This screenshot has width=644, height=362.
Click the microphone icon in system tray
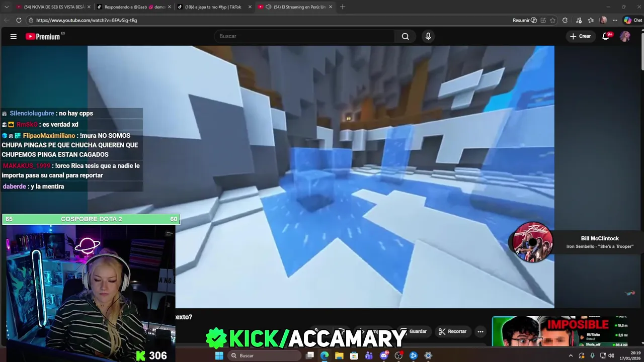592,355
